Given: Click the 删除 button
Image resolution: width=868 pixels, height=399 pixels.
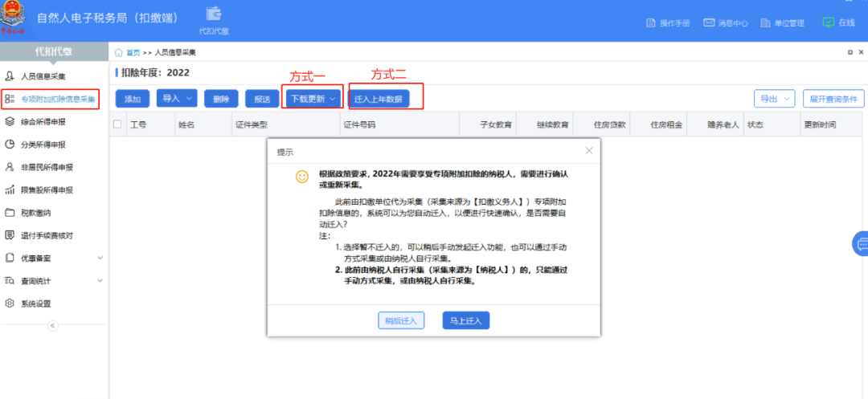Looking at the screenshot, I should click(x=221, y=99).
